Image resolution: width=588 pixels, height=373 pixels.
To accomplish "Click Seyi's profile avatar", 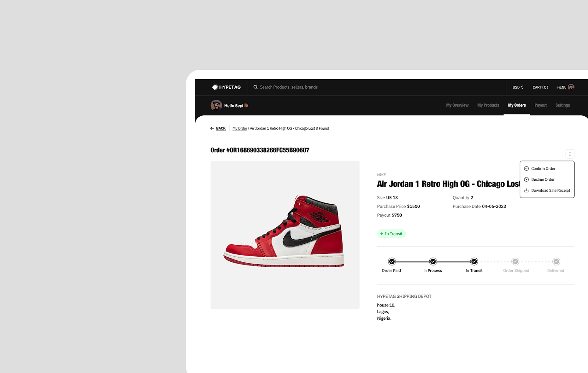I will click(x=216, y=105).
